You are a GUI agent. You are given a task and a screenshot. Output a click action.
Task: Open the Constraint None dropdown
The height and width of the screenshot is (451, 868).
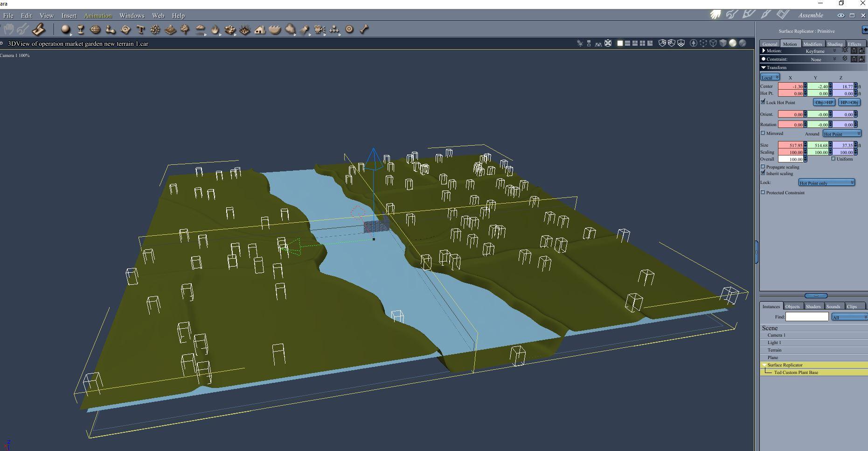tap(822, 59)
